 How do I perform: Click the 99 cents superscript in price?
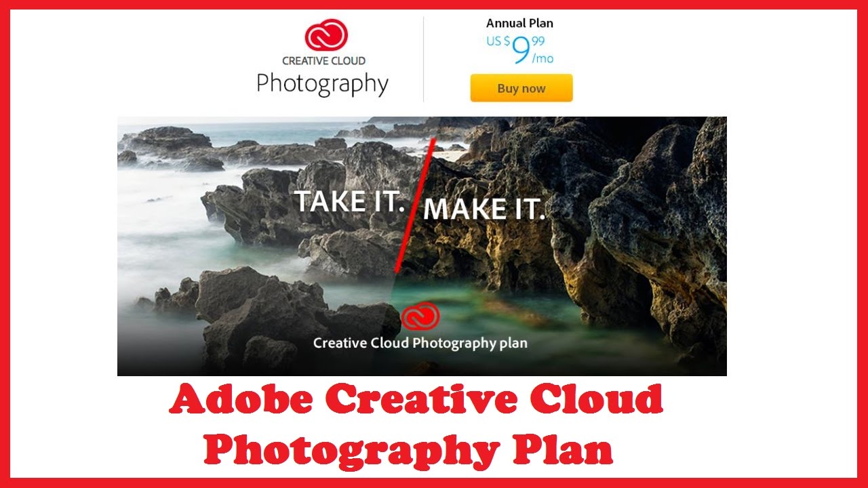click(538, 41)
